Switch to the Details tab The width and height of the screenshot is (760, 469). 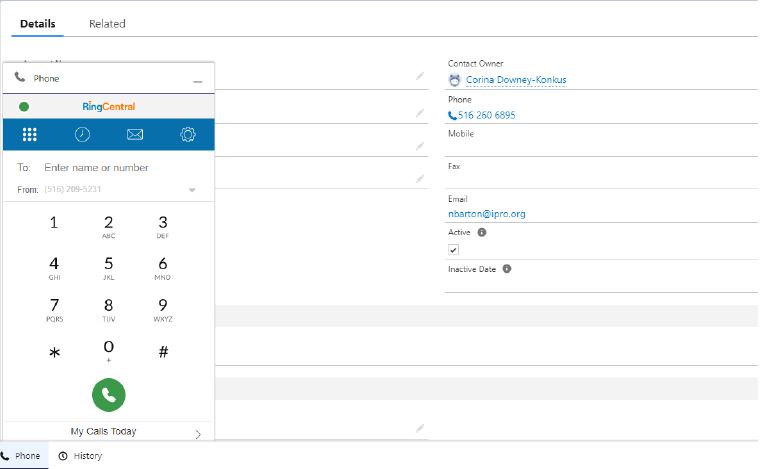click(x=37, y=24)
